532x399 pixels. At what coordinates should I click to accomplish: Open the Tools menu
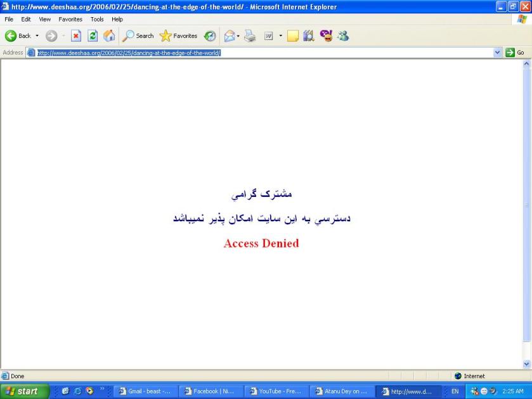[97, 20]
